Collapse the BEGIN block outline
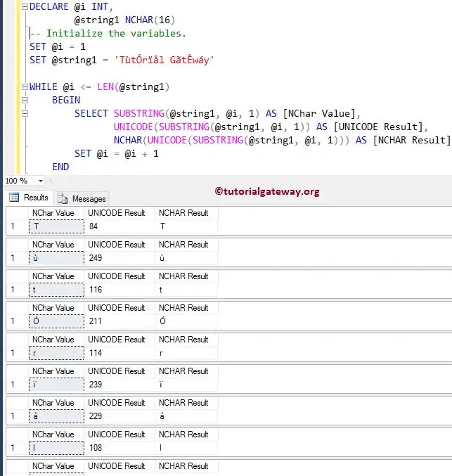Viewport: 452px width, 476px height. point(25,100)
